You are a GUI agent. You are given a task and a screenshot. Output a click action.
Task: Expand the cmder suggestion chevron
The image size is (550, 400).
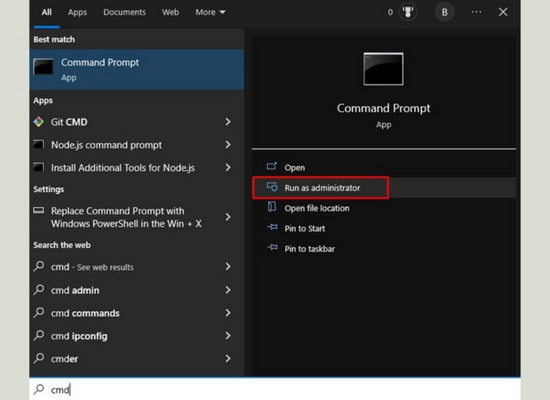(228, 358)
